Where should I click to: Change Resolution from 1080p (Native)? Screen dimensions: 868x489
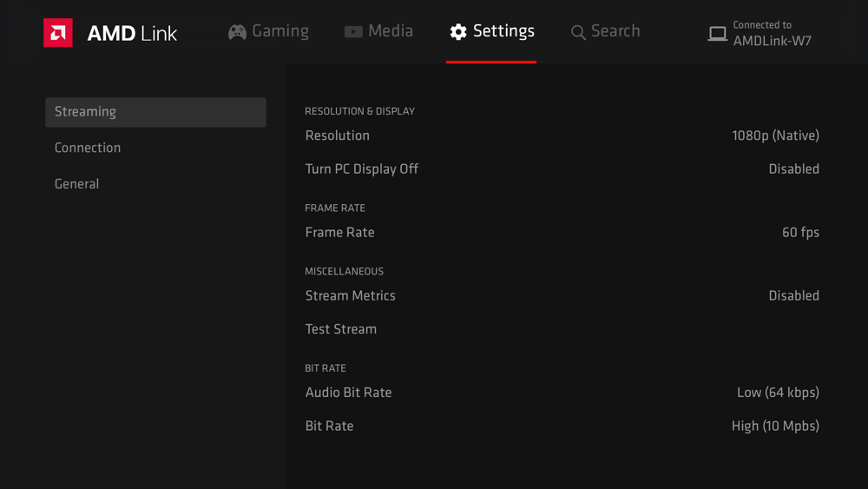(775, 135)
